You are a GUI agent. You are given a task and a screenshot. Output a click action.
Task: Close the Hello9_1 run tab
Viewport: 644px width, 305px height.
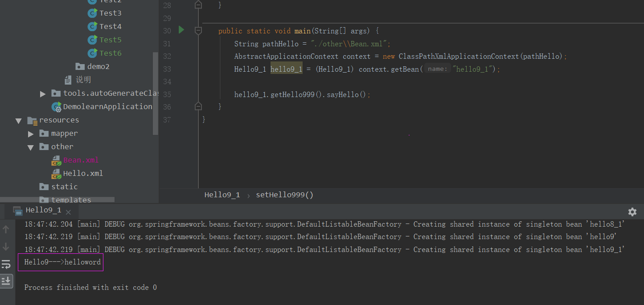tap(69, 212)
